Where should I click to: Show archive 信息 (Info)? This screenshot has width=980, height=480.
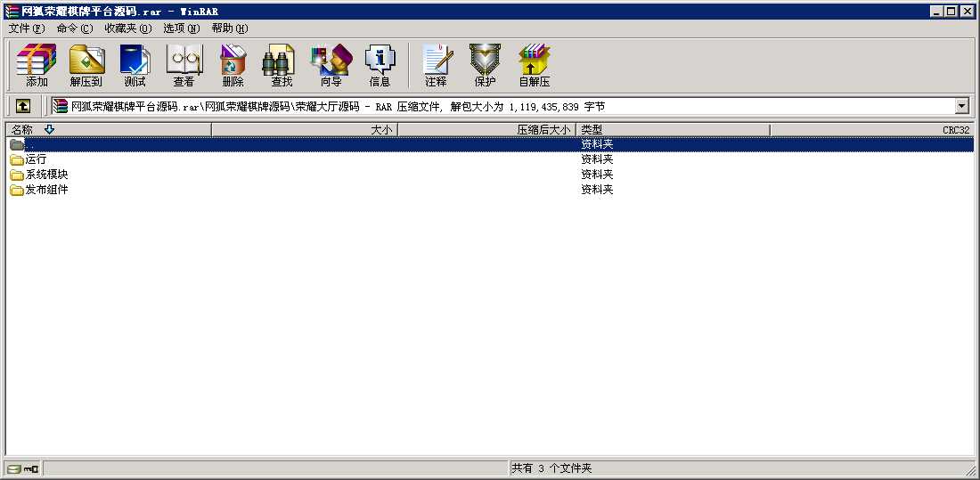pos(380,65)
